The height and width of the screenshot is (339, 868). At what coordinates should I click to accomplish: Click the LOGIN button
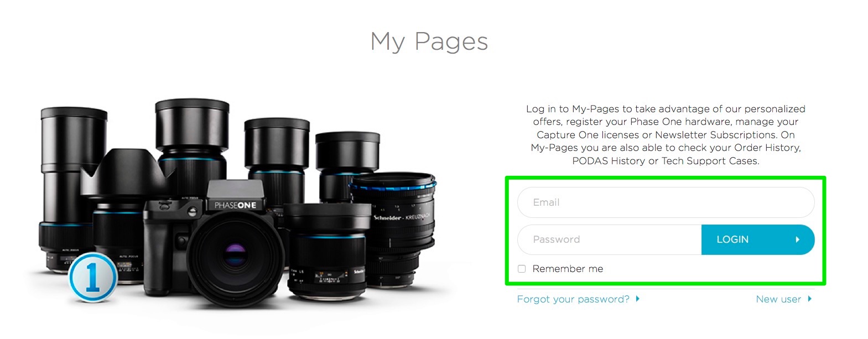click(x=757, y=239)
